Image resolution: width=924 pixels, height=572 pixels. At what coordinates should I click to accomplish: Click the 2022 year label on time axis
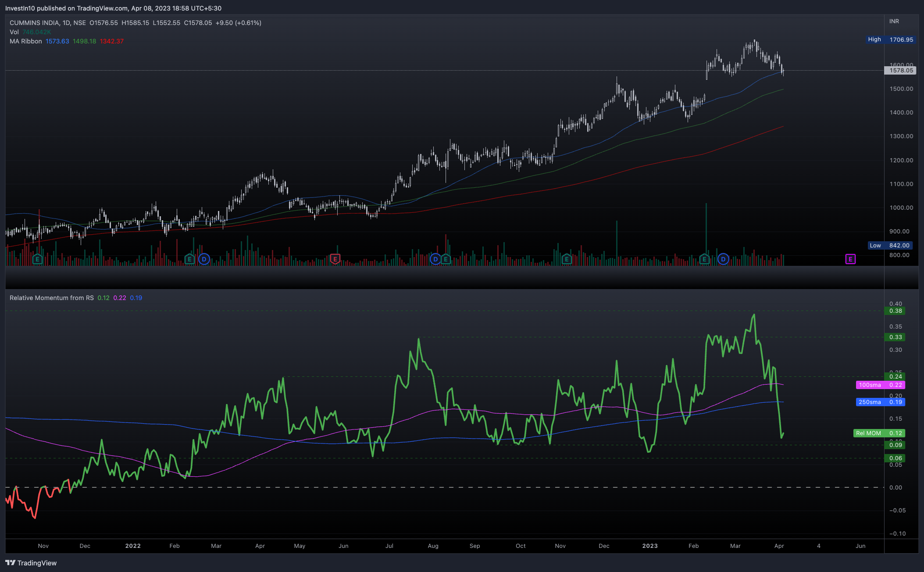click(133, 546)
